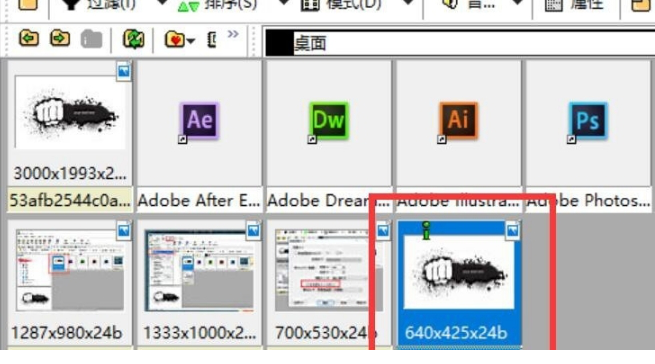
Task: Expand the favorites folder dropdown arrow
Action: tap(190, 41)
